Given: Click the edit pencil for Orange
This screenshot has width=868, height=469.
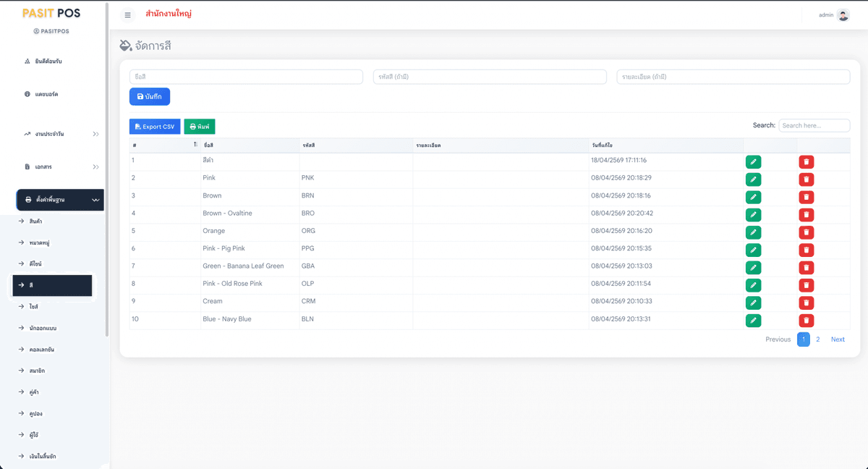Looking at the screenshot, I should click(753, 232).
